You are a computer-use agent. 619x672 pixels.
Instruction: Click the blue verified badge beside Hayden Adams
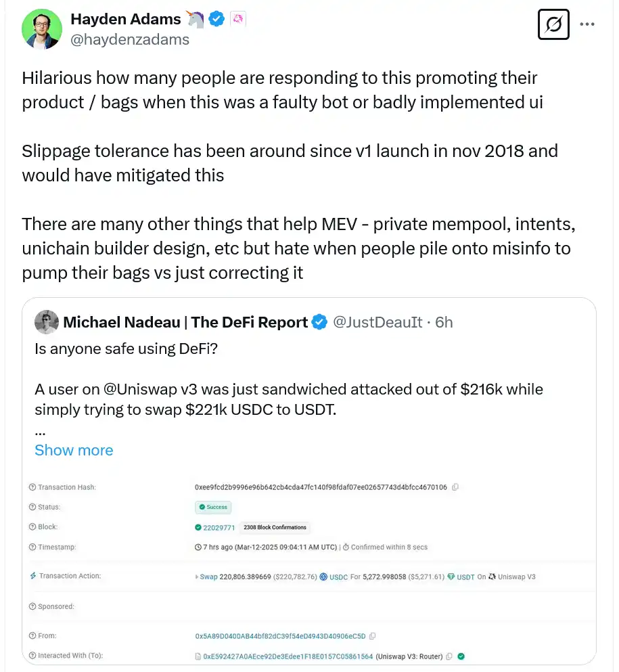pyautogui.click(x=216, y=19)
